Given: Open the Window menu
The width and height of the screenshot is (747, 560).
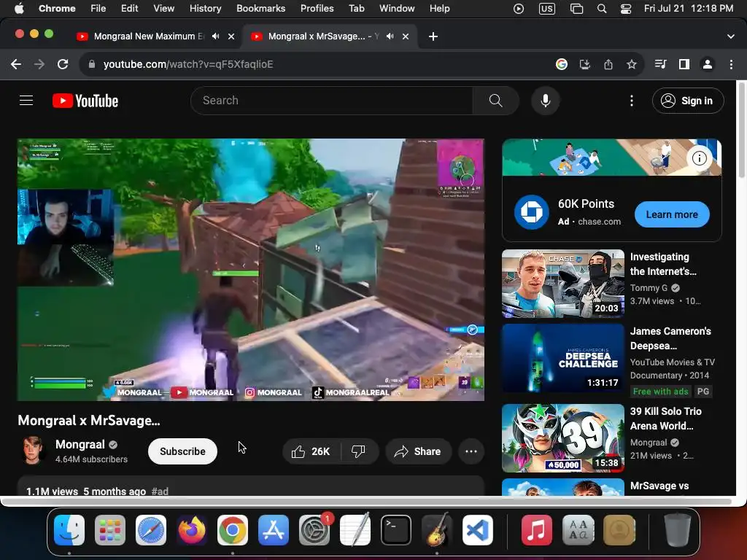Looking at the screenshot, I should (x=397, y=8).
